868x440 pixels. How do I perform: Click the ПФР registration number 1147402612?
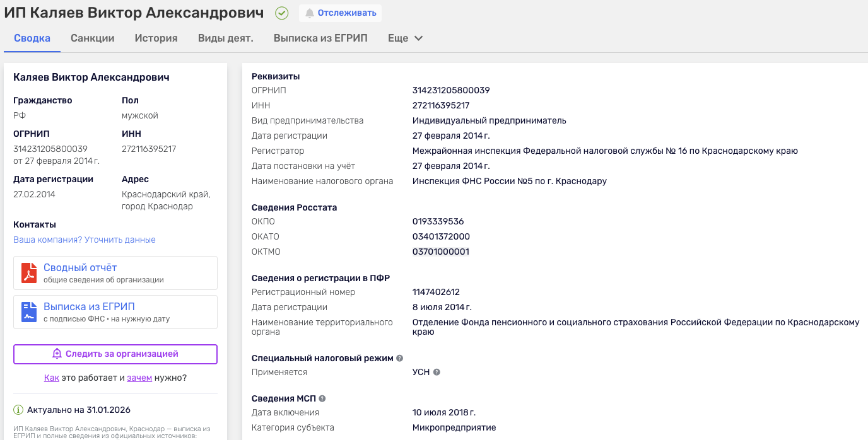(436, 292)
